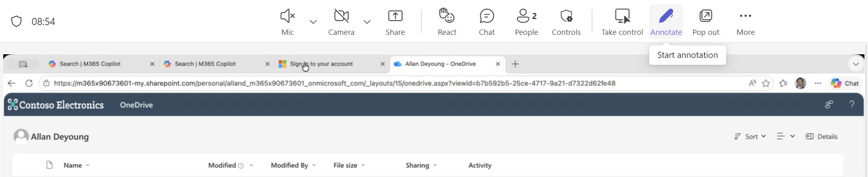This screenshot has width=868, height=177.
Task: Click the SharePoint URL address bar
Action: pos(334,83)
